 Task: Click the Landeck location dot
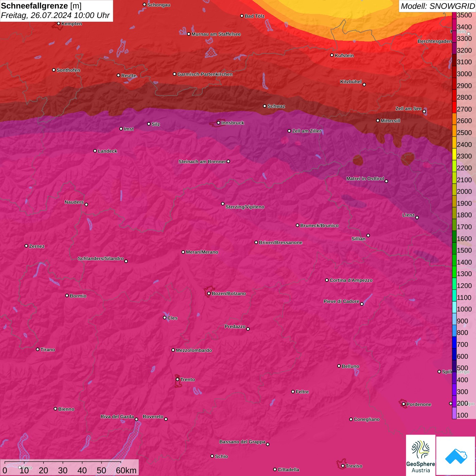pyautogui.click(x=95, y=151)
